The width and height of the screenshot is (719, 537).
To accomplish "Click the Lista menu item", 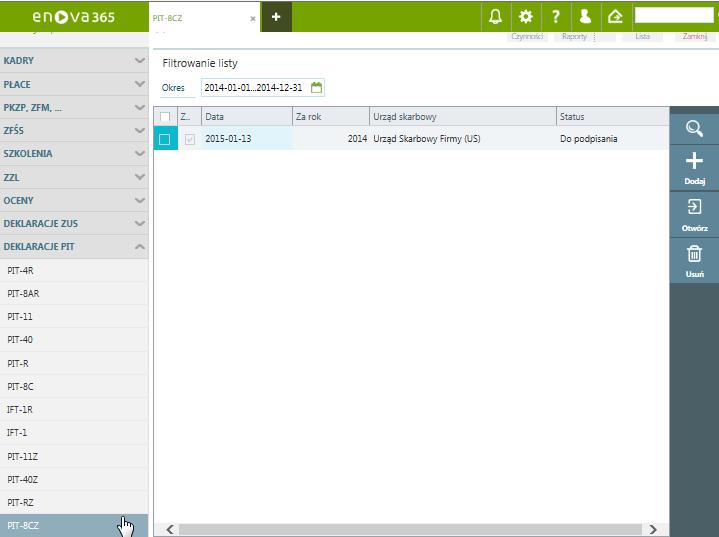I will [x=642, y=36].
